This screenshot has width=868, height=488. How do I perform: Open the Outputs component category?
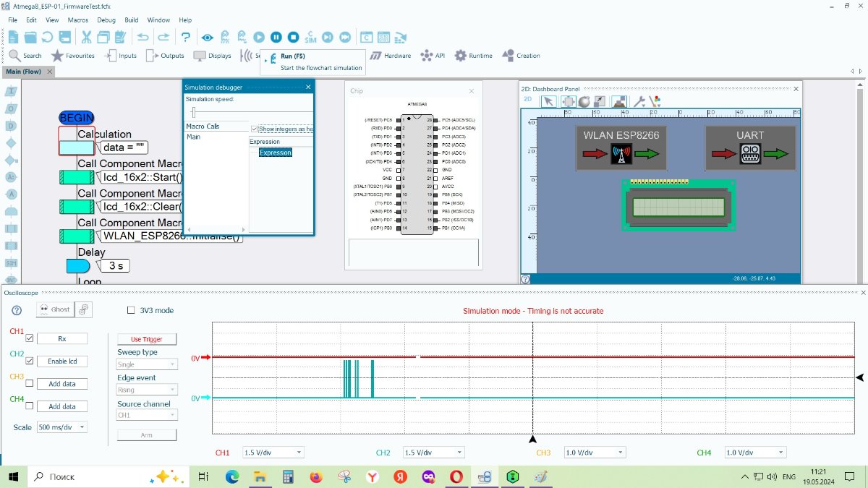164,56
